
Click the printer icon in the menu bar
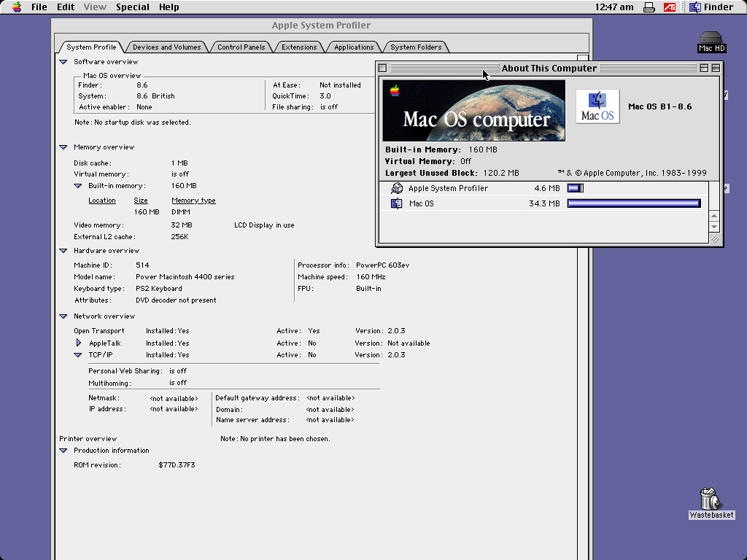649,7
